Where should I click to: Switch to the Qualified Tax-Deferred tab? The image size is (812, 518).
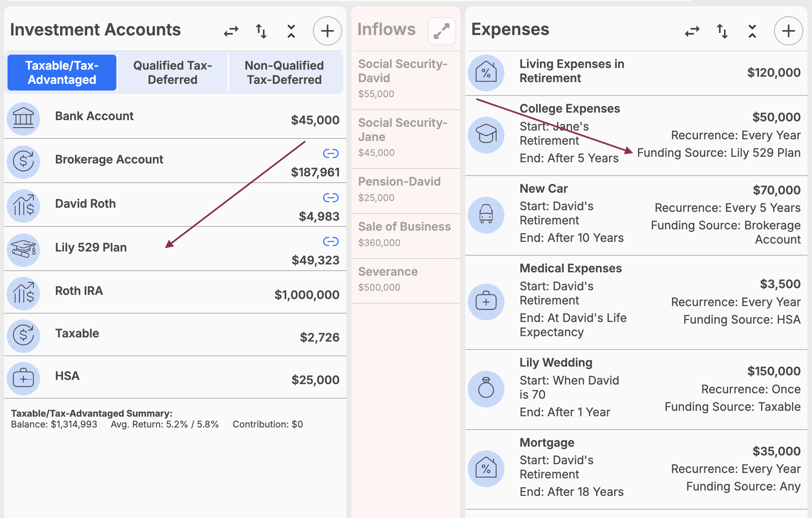coord(172,72)
